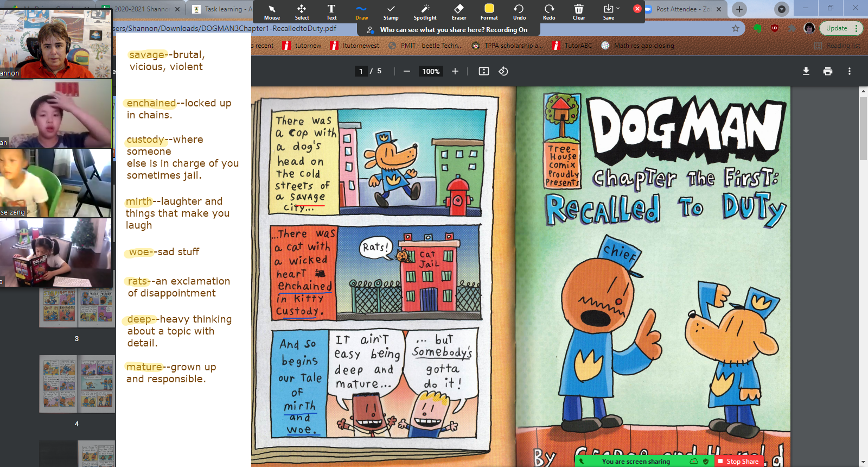Click the 100% zoom level field
This screenshot has width=868, height=467.
coord(431,71)
